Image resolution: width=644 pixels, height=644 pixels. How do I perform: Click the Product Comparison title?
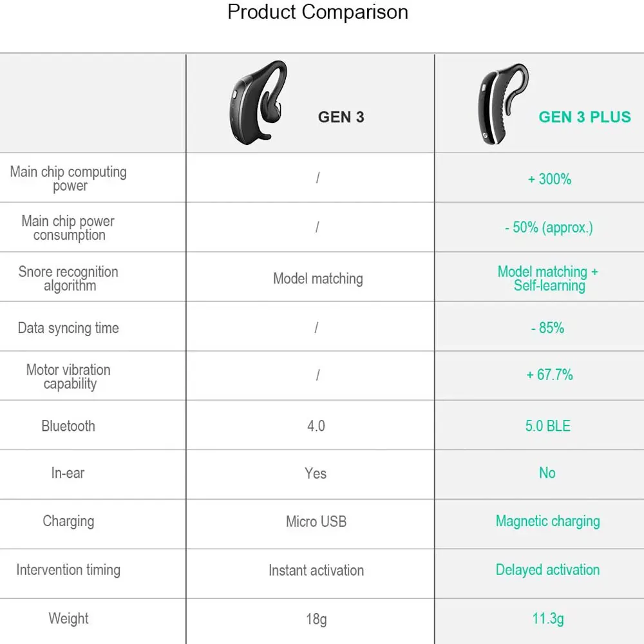coord(317,12)
